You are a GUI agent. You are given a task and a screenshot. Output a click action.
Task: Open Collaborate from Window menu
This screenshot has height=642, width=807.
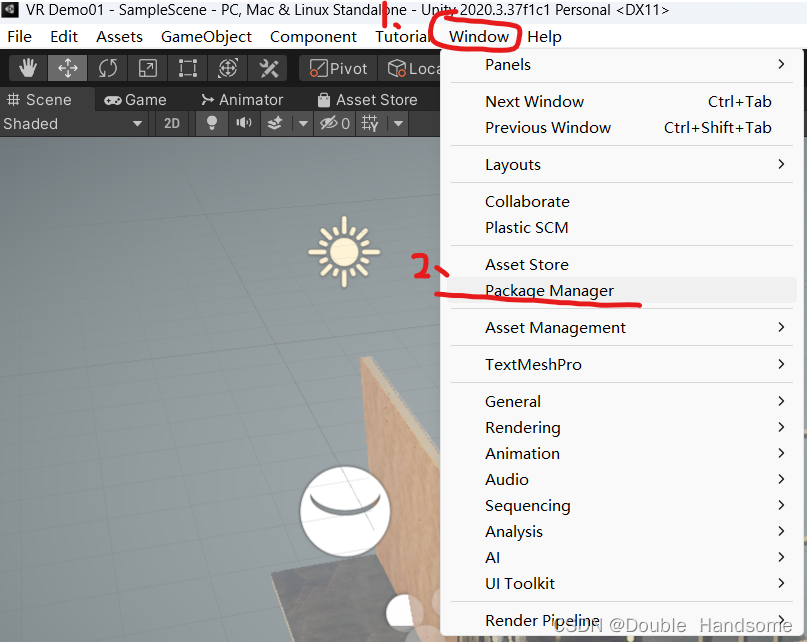[x=622, y=201]
